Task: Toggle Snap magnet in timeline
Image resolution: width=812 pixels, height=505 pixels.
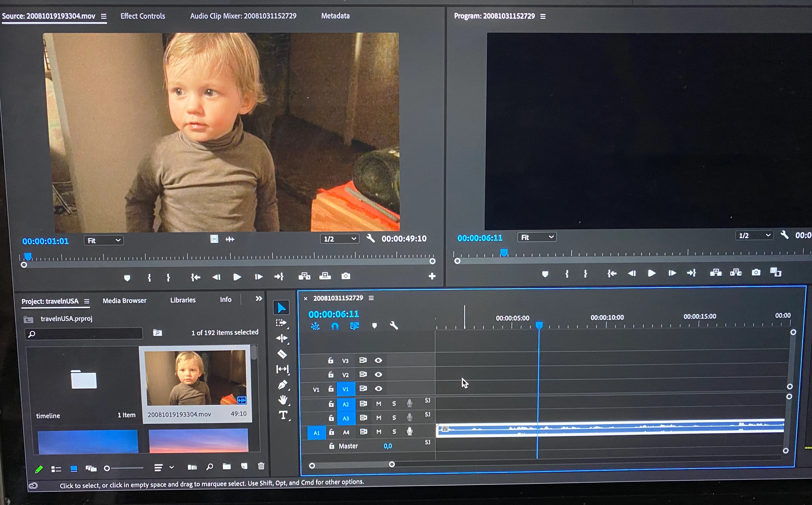Action: coord(335,326)
